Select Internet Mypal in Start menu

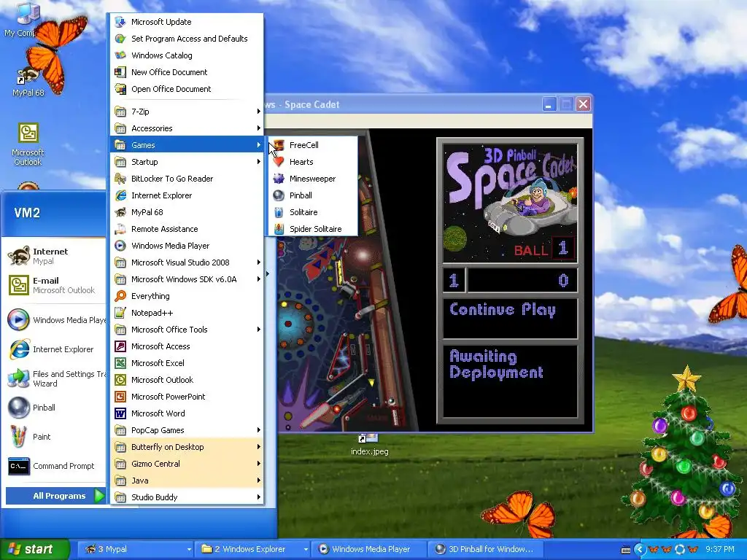coord(54,256)
